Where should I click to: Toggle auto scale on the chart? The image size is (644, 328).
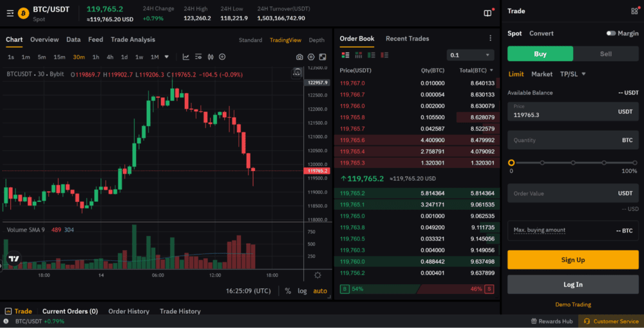320,291
